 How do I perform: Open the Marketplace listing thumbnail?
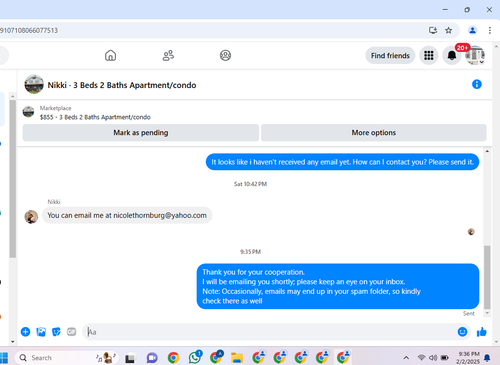(x=28, y=112)
